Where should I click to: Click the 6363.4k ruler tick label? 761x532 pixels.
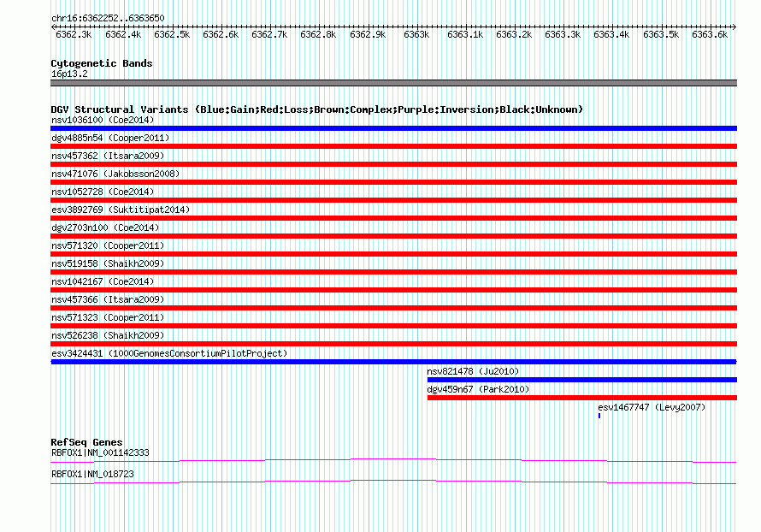pos(611,34)
